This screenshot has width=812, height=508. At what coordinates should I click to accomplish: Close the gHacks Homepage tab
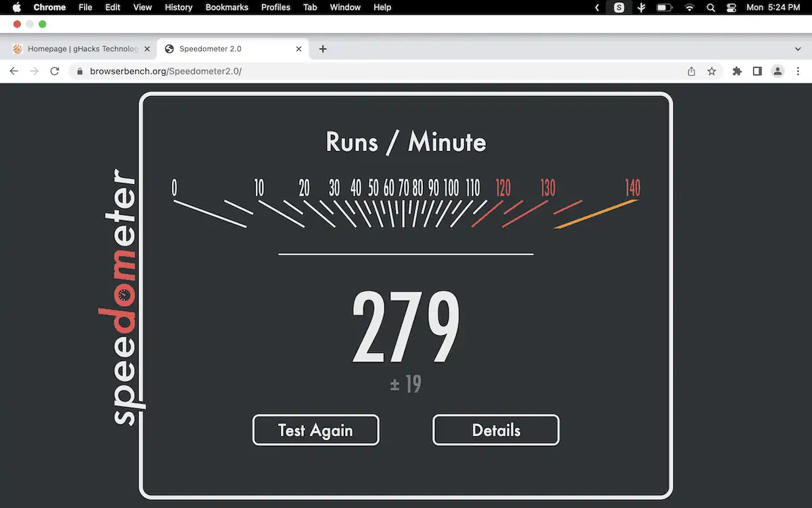[x=147, y=49]
